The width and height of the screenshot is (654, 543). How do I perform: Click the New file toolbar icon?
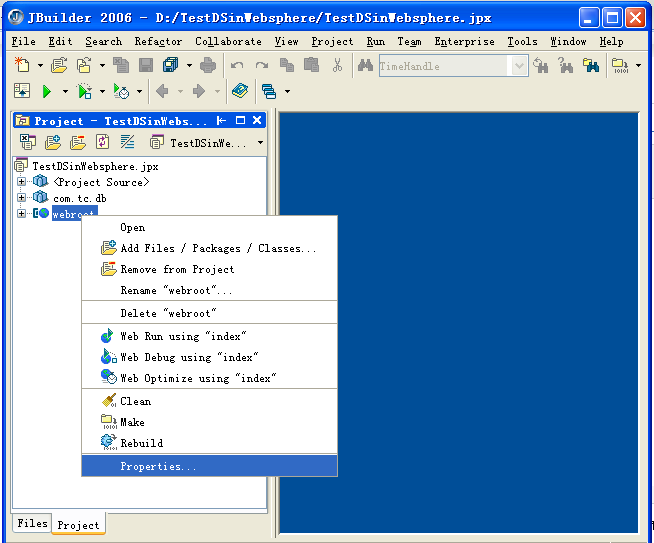[22, 65]
